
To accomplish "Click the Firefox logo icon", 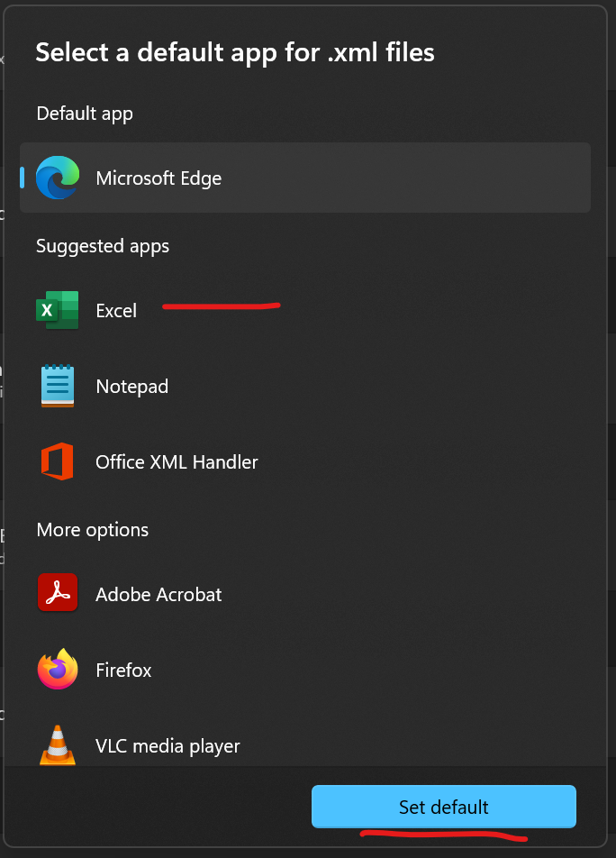I will tap(58, 670).
